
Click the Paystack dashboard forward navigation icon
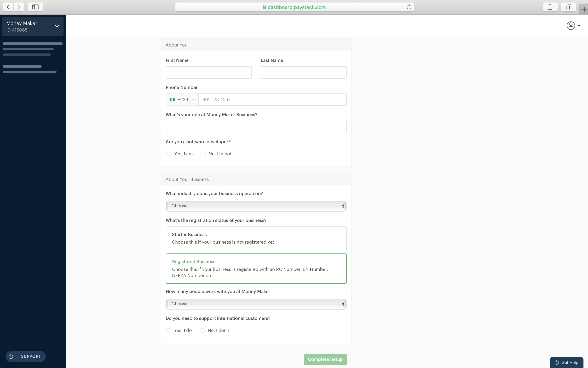pos(18,7)
